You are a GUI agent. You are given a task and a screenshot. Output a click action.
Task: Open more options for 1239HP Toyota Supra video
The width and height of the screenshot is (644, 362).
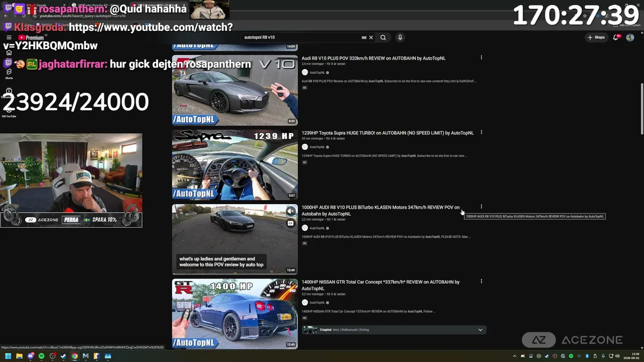click(x=481, y=133)
